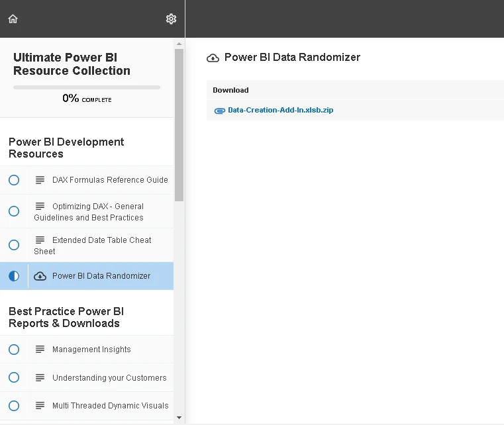Toggle completion circle for Extended Date Table Cheat Sheet

click(x=14, y=245)
